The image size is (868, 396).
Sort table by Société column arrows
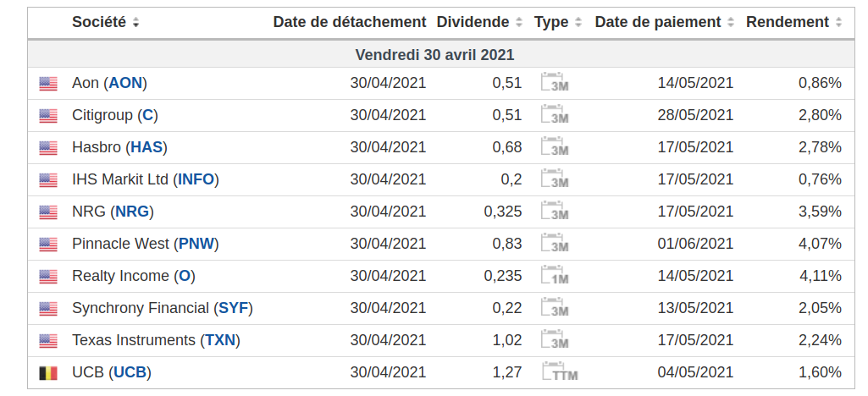pos(135,23)
